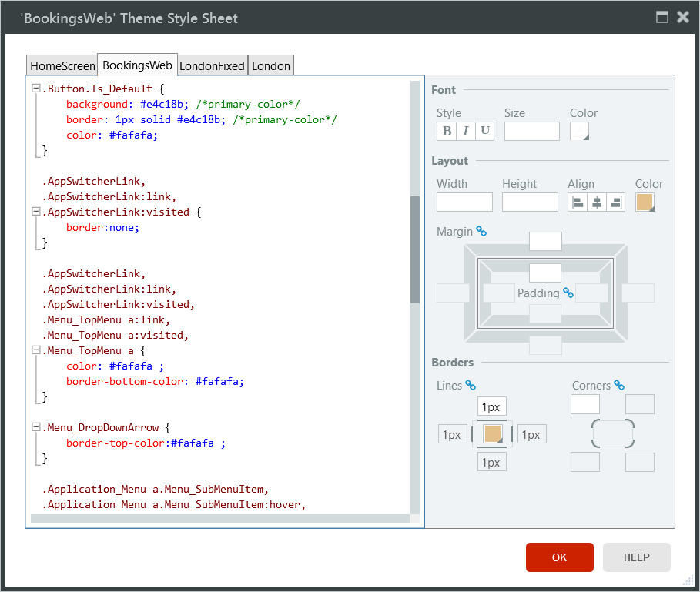Select left alignment in Layout
This screenshot has height=592, width=700.
[578, 202]
